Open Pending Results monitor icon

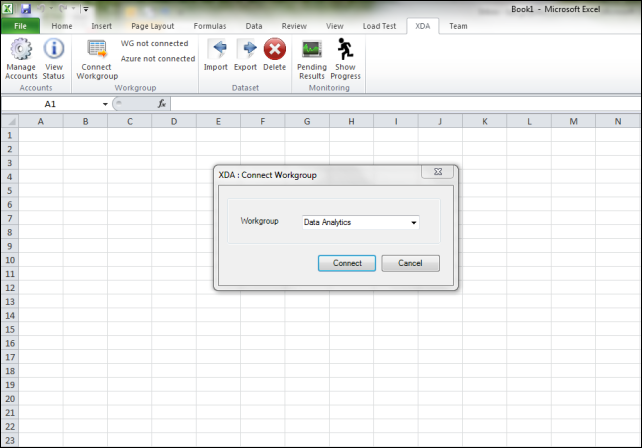pyautogui.click(x=312, y=50)
